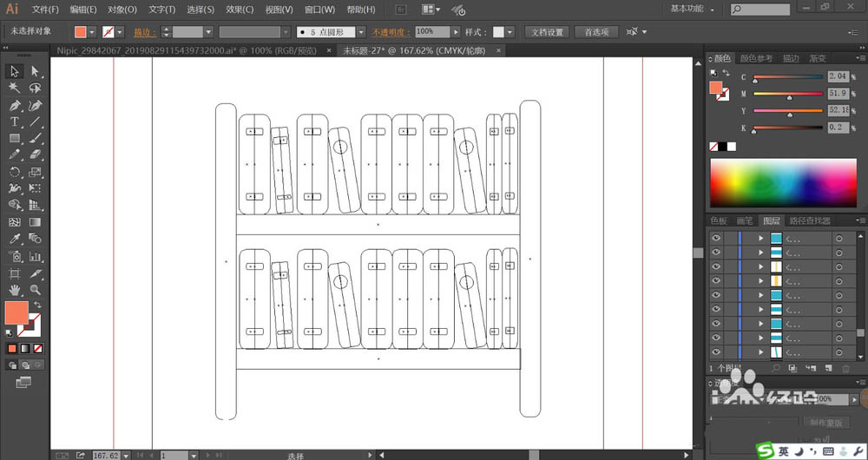Open the 样式 graphic style dropdown
This screenshot has width=868, height=460.
[x=510, y=32]
